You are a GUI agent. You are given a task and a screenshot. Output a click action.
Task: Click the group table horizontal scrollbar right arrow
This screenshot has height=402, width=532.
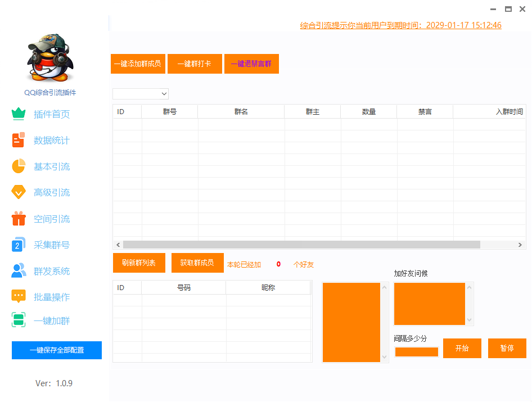pos(521,245)
